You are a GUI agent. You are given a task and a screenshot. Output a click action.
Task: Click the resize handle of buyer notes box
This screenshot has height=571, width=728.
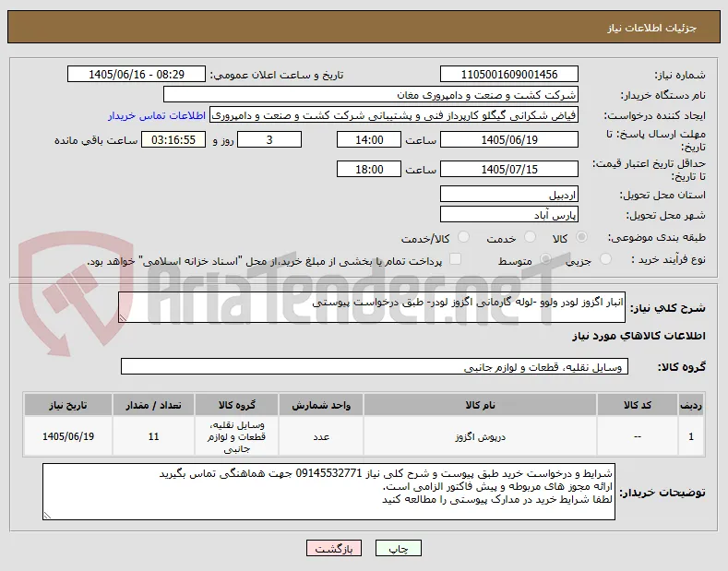coord(47,516)
